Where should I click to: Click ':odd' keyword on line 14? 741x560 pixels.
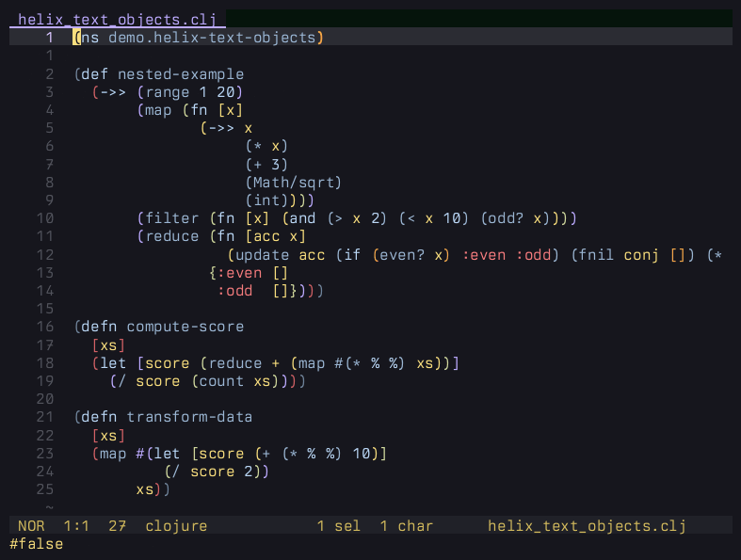(x=234, y=291)
